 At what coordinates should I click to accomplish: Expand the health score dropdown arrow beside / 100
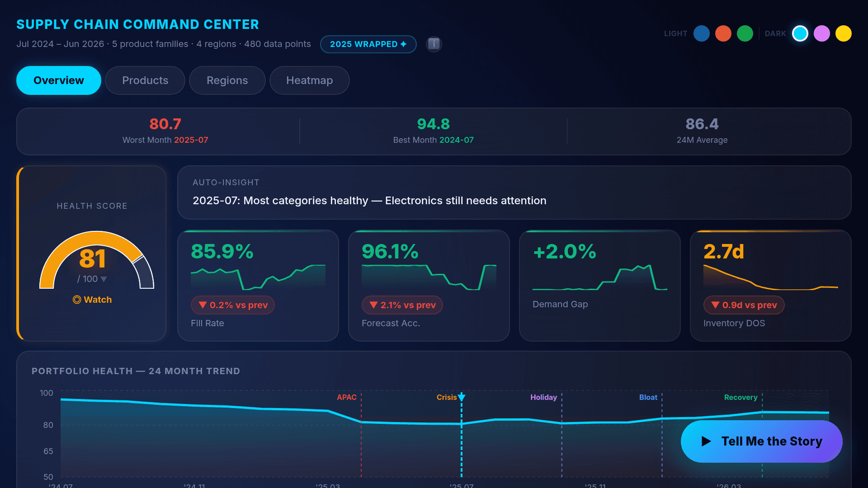[104, 279]
